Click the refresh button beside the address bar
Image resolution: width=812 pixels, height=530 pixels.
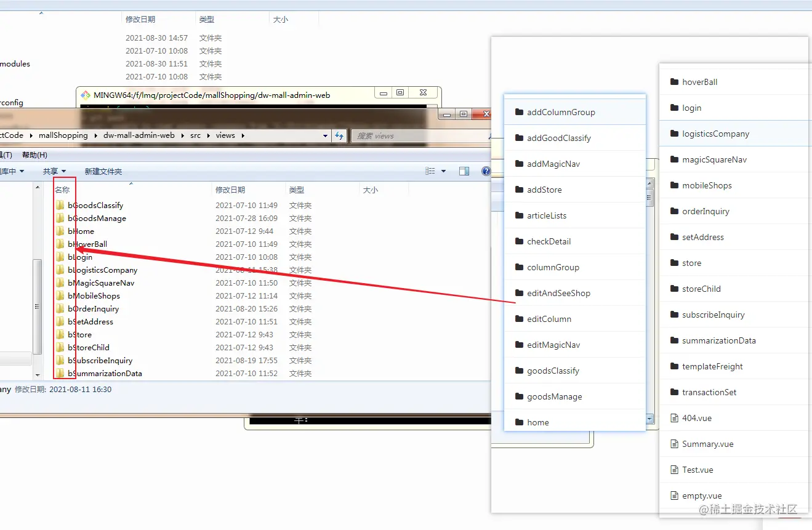click(x=339, y=135)
